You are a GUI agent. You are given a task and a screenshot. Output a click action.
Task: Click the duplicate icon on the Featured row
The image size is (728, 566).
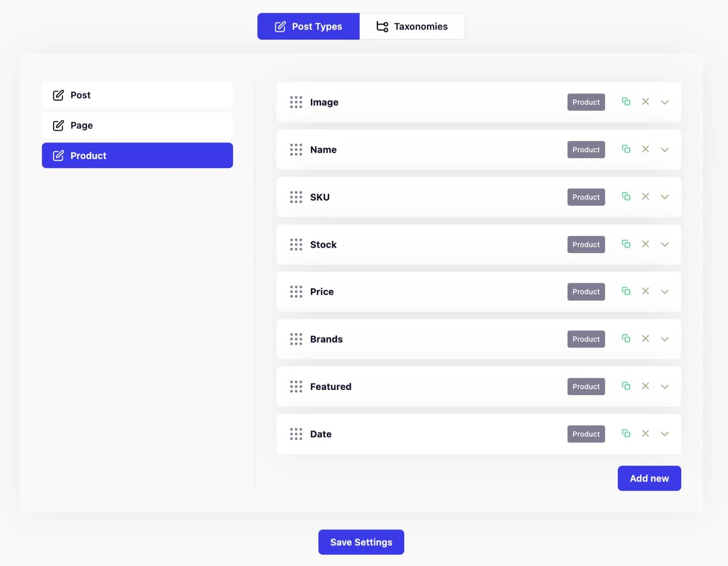click(x=626, y=386)
